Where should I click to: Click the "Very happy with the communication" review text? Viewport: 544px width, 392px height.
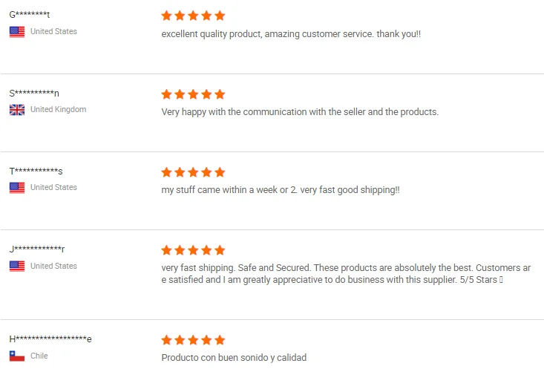pyautogui.click(x=300, y=112)
